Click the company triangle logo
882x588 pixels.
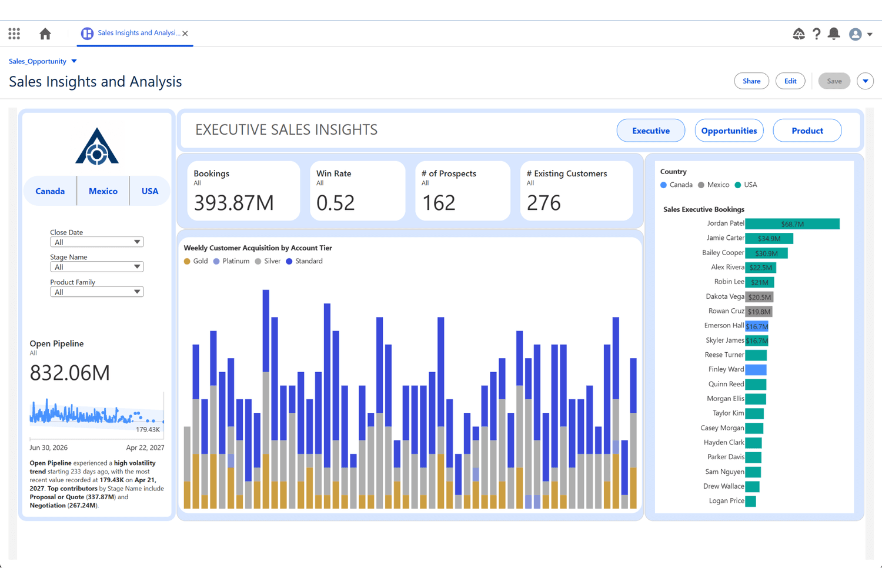[x=97, y=146]
